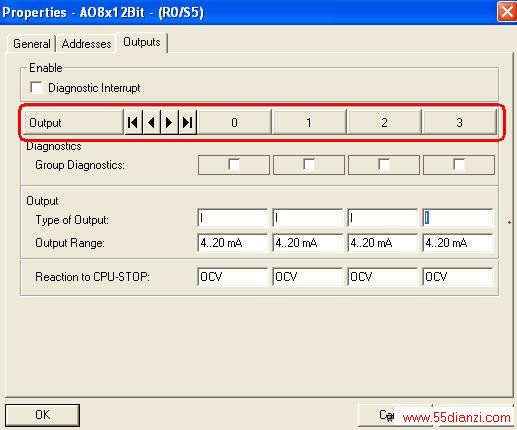Enable the Diagnostic Interrupt checkbox
517x430 pixels.
(36, 88)
